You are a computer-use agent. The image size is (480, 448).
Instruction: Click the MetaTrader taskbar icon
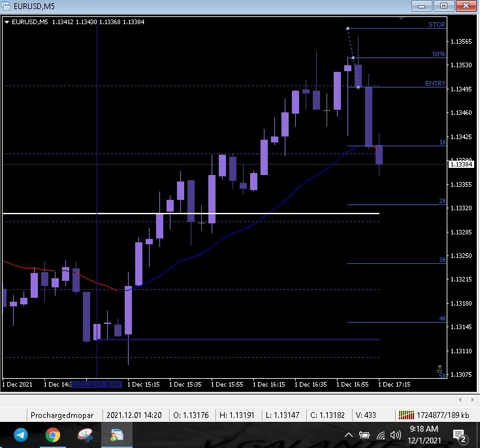point(117,435)
